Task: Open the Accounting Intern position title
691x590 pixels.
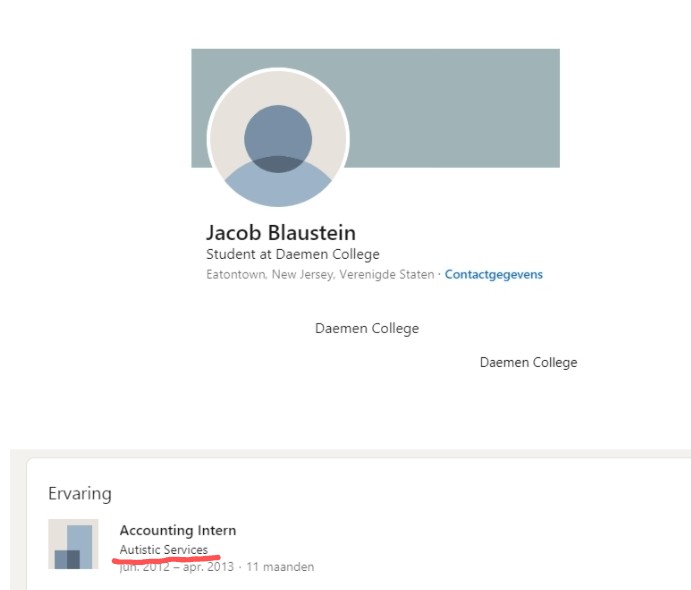Action: tap(178, 530)
